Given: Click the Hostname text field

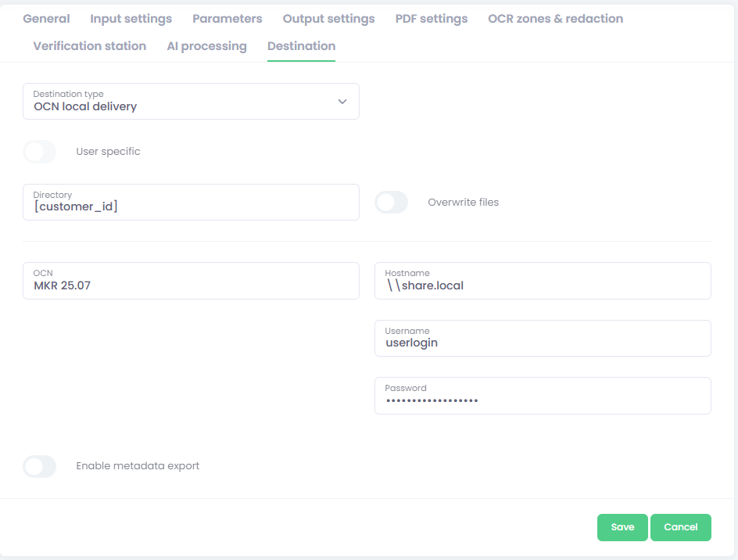Looking at the screenshot, I should point(543,285).
